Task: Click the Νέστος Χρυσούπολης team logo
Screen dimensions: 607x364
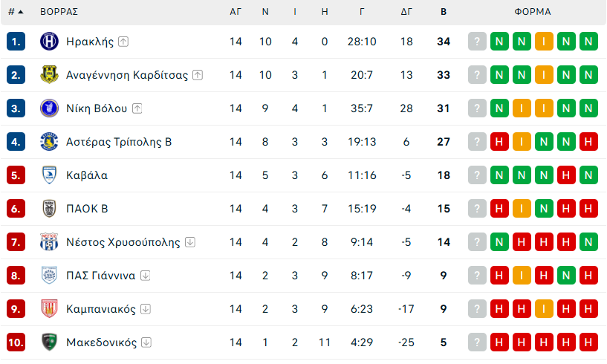Action: [49, 242]
